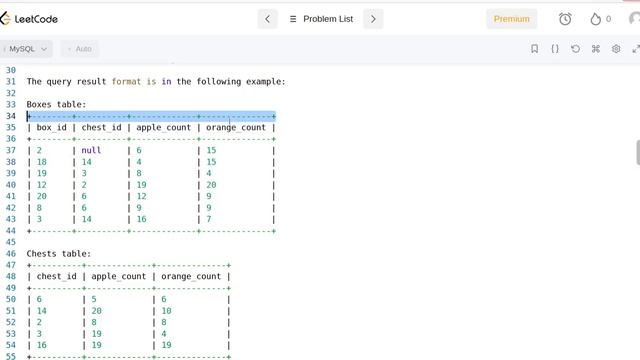Click 'The query result format' line
Image resolution: width=640 pixels, height=360 pixels.
point(156,82)
